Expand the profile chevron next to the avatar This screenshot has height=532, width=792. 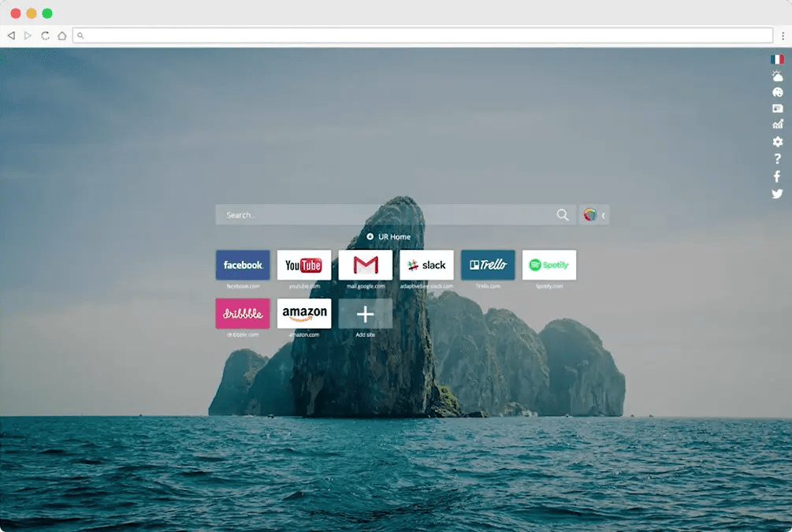pyautogui.click(x=603, y=214)
